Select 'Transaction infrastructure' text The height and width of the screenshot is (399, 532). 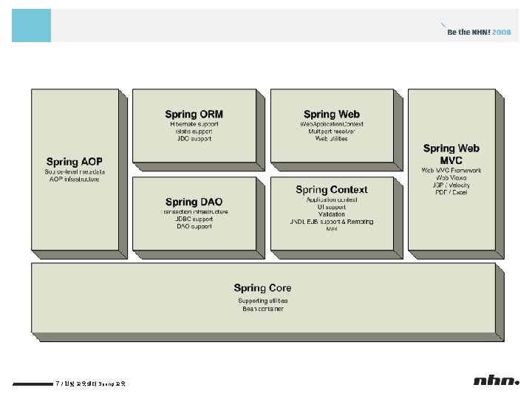[x=194, y=212]
